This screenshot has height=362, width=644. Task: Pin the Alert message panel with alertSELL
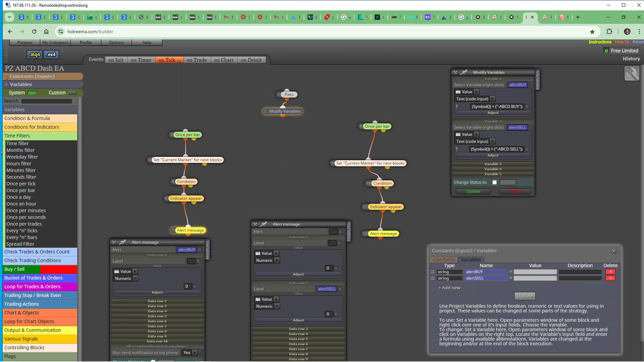tap(264, 224)
